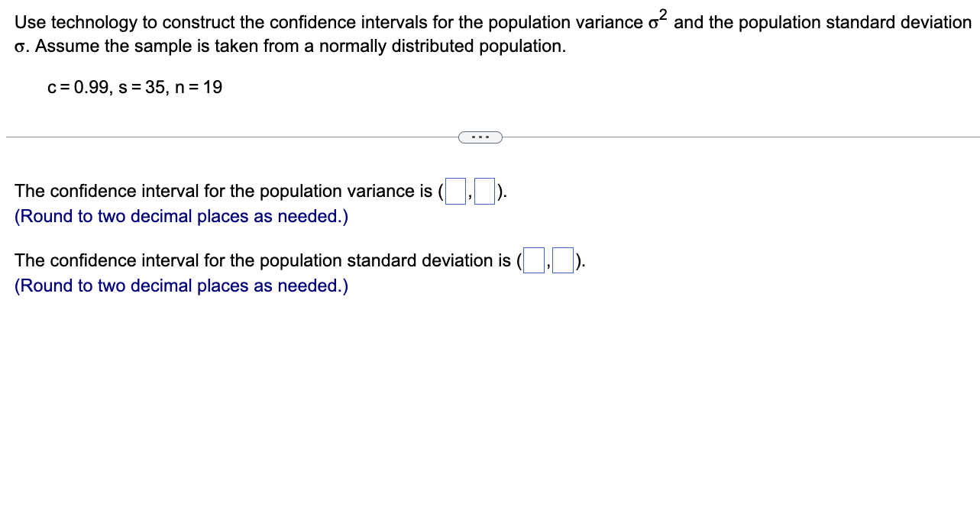Select the variance lower bound answer box
Screen dimensions: 980x526
455,192
